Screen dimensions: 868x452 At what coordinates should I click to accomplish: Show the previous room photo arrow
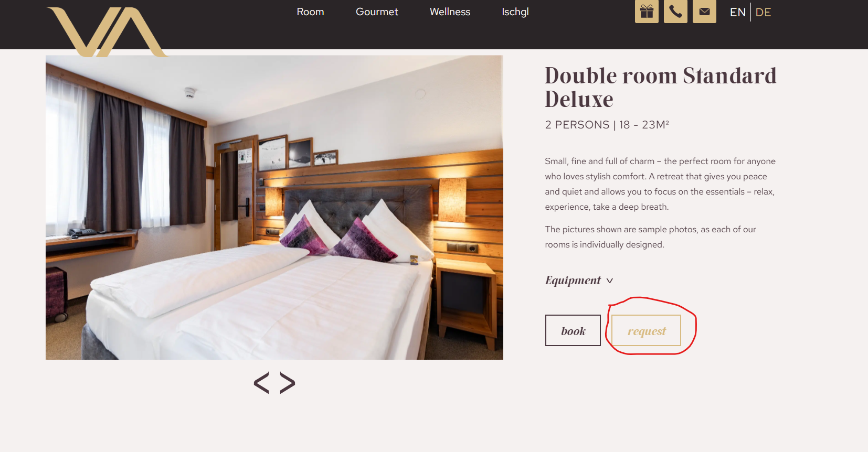261,383
